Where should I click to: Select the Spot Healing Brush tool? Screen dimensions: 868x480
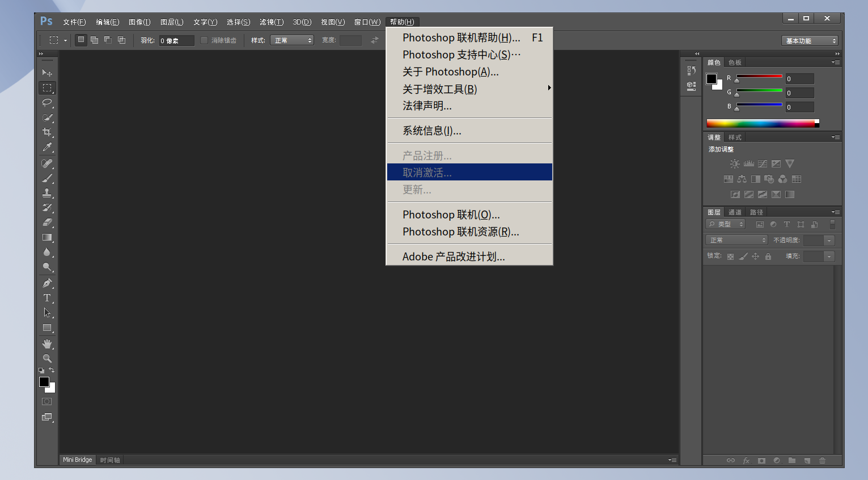pyautogui.click(x=47, y=163)
